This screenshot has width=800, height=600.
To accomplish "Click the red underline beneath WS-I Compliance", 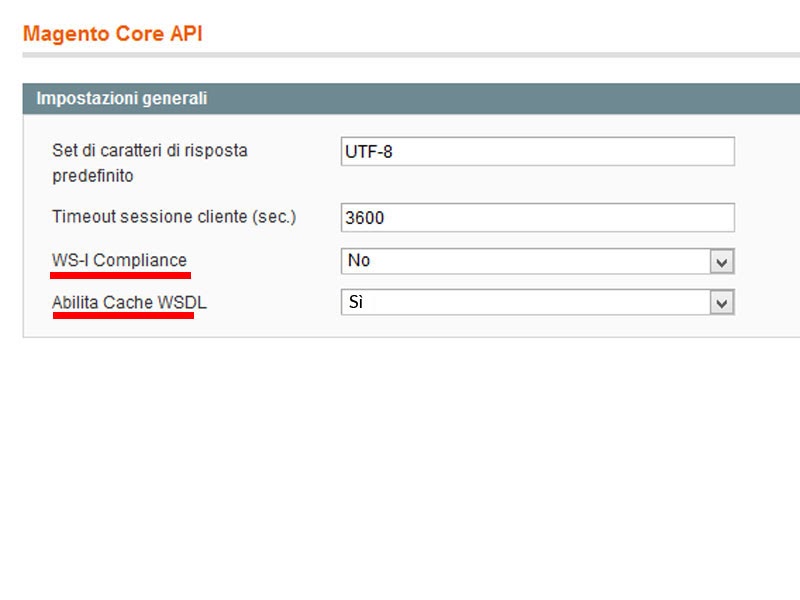I will 121,274.
